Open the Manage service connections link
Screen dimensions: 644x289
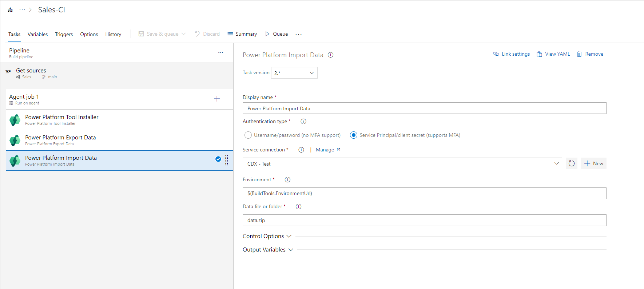[328, 150]
